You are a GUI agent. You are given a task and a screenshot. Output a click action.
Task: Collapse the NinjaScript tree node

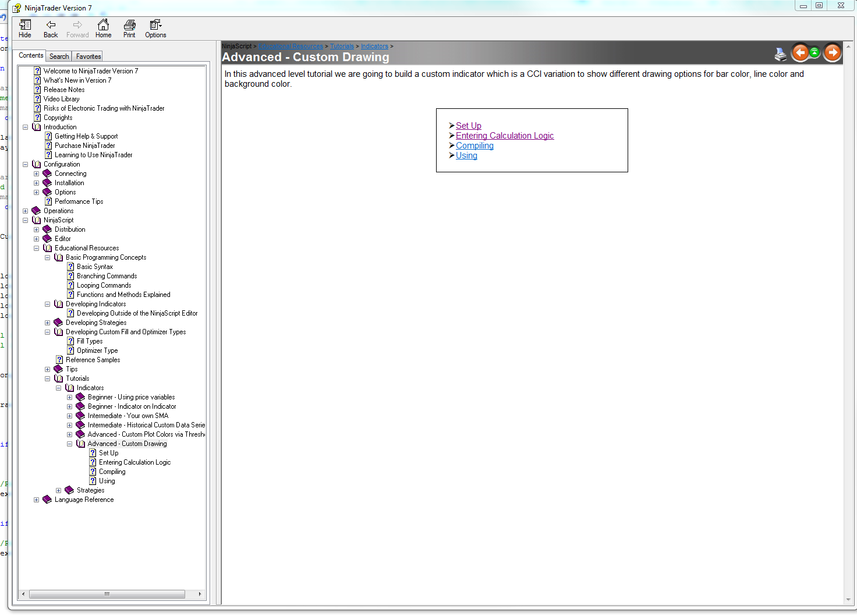coord(26,220)
